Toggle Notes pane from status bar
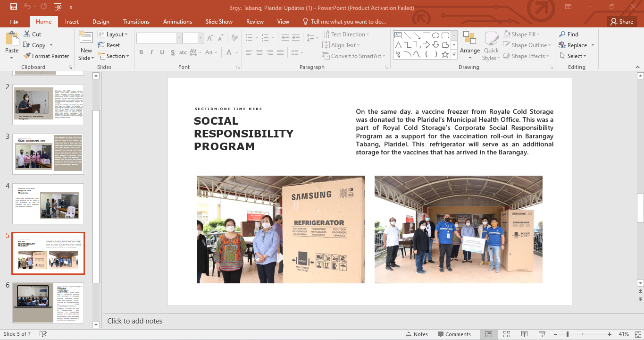Image resolution: width=644 pixels, height=340 pixels. coord(417,334)
